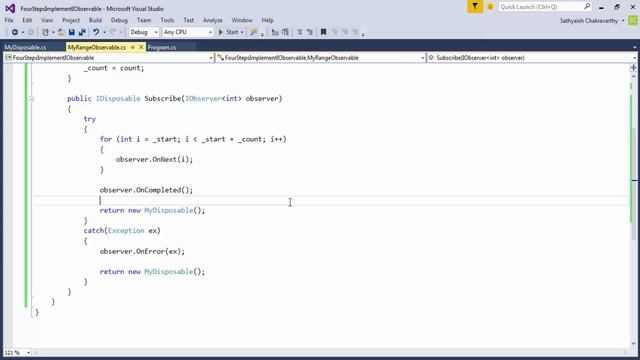This screenshot has width=640, height=360.
Task: Open the Any CPU platform dropdown
Action: coord(188,32)
